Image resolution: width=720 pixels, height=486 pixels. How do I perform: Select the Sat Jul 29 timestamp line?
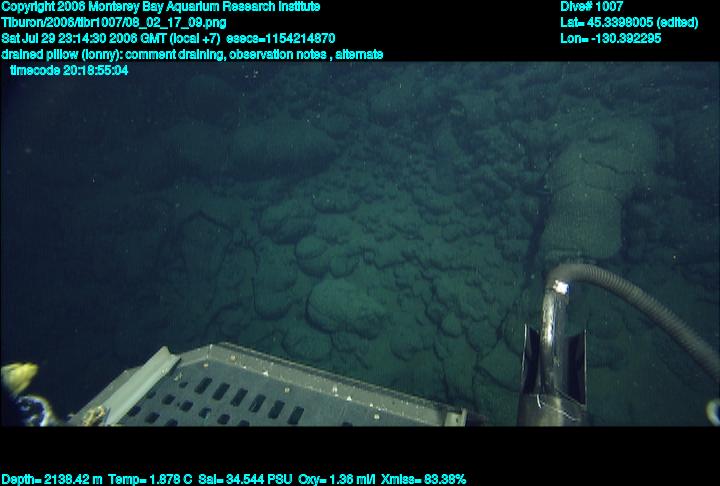coord(175,38)
